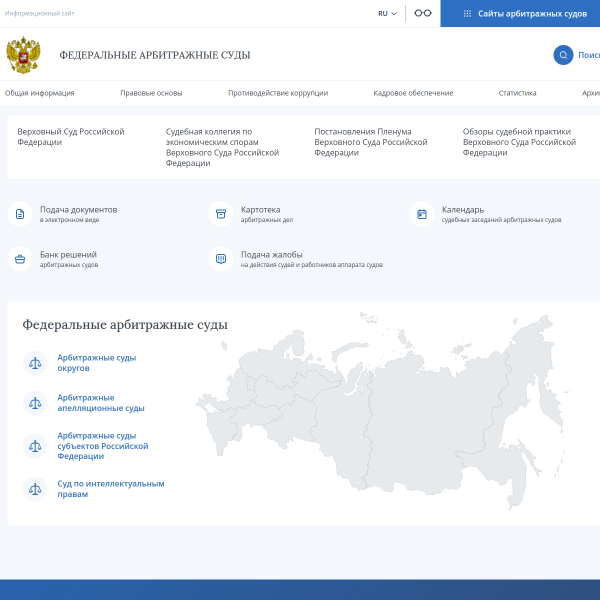Open Картотека арбитражных дел link
The image size is (600, 600).
click(267, 214)
